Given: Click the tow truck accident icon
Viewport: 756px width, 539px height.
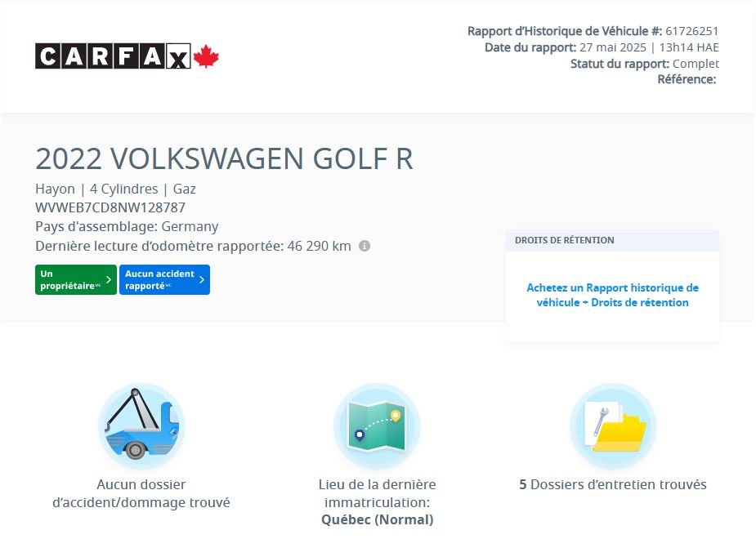Looking at the screenshot, I should (x=141, y=425).
